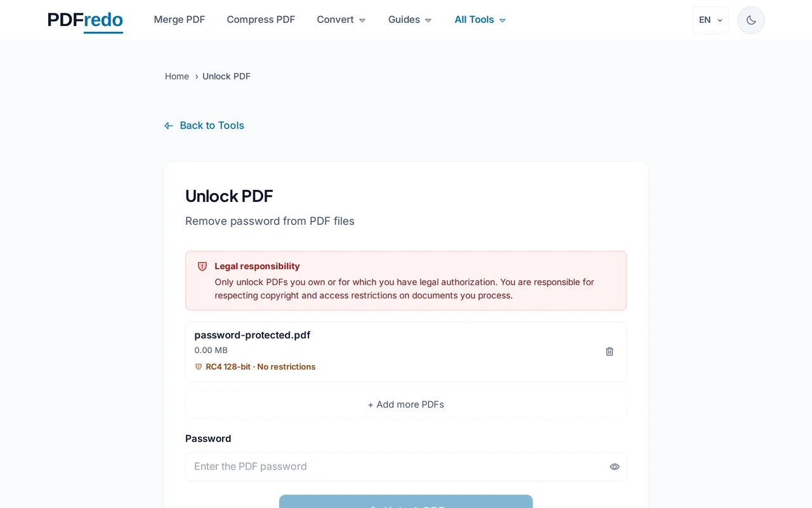Image resolution: width=812 pixels, height=508 pixels.
Task: Expand the All Tools menu
Action: (480, 20)
